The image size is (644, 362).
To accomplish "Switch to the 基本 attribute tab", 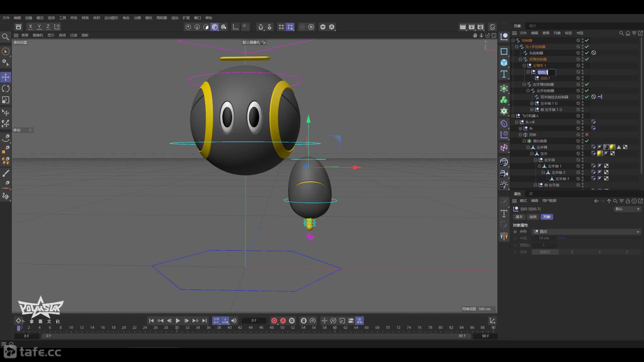I will pyautogui.click(x=519, y=217).
